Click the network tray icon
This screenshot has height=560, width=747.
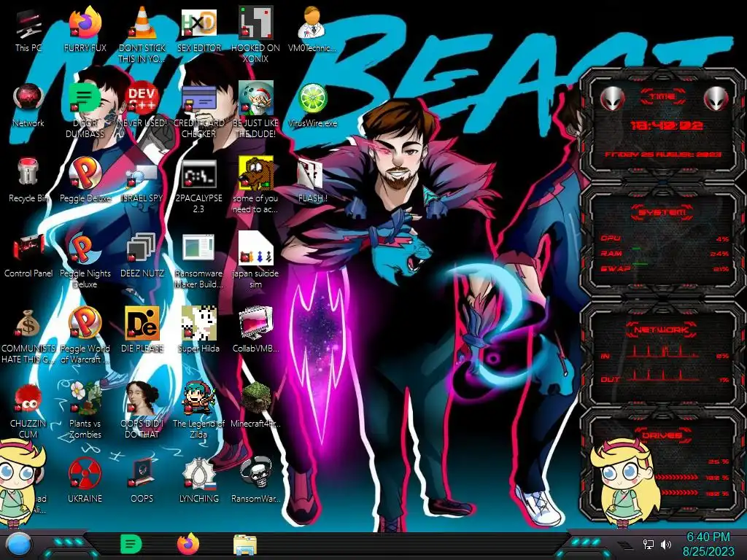(x=648, y=544)
